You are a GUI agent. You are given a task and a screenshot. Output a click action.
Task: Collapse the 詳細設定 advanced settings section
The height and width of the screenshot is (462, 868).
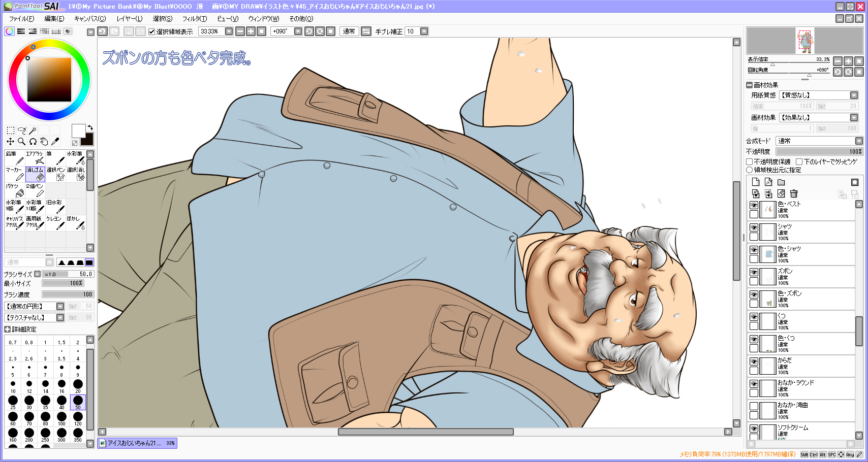7,329
